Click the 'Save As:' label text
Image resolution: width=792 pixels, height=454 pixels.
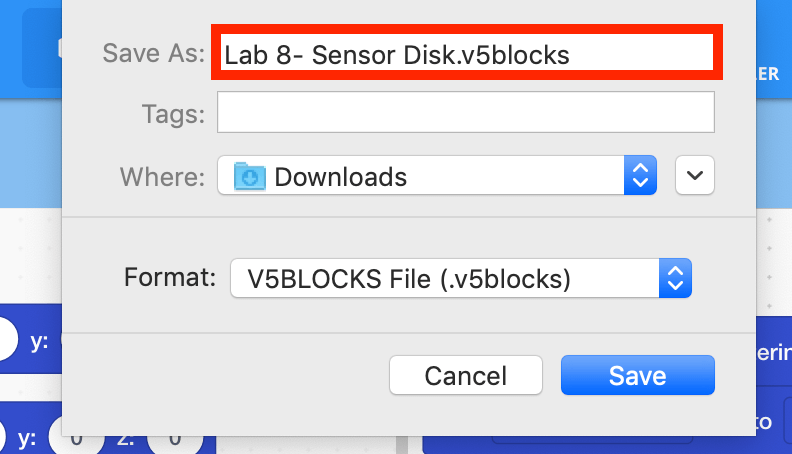(154, 53)
